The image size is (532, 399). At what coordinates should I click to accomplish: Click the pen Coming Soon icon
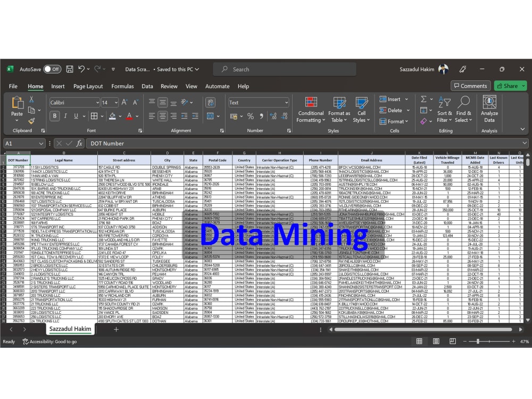pos(463,69)
